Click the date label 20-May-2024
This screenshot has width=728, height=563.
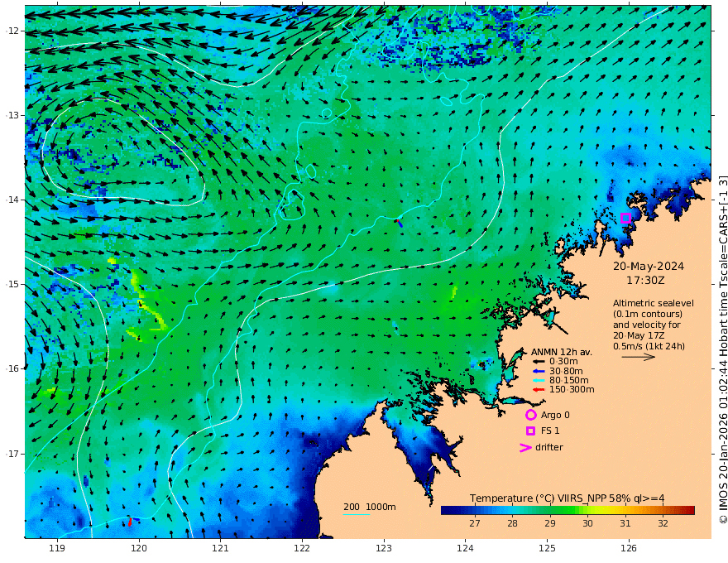[649, 267]
